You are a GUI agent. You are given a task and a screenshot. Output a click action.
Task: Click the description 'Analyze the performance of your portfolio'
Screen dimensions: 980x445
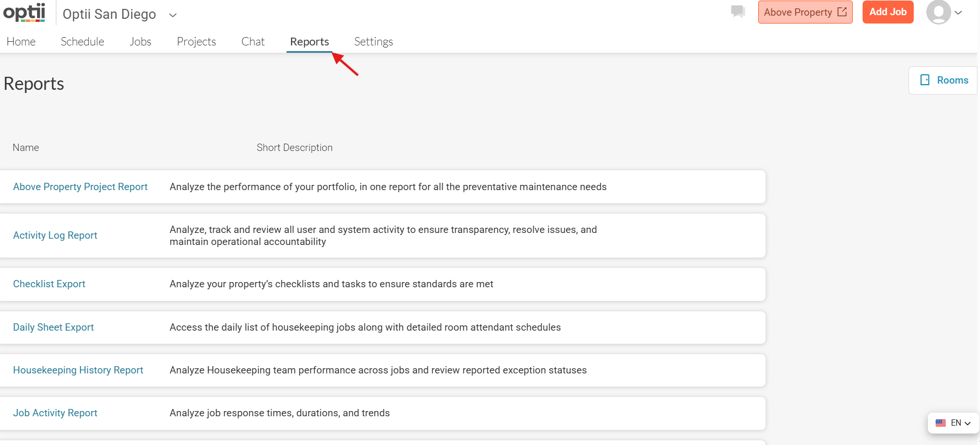388,187
